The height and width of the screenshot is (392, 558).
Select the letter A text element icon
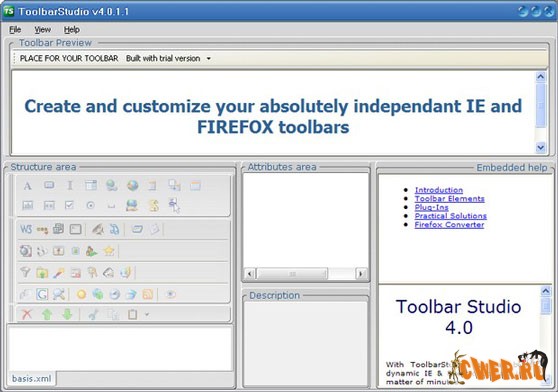(27, 186)
